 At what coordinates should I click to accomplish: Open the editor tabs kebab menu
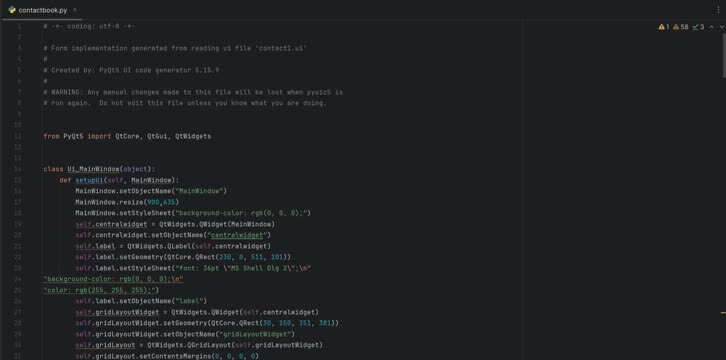(x=719, y=10)
